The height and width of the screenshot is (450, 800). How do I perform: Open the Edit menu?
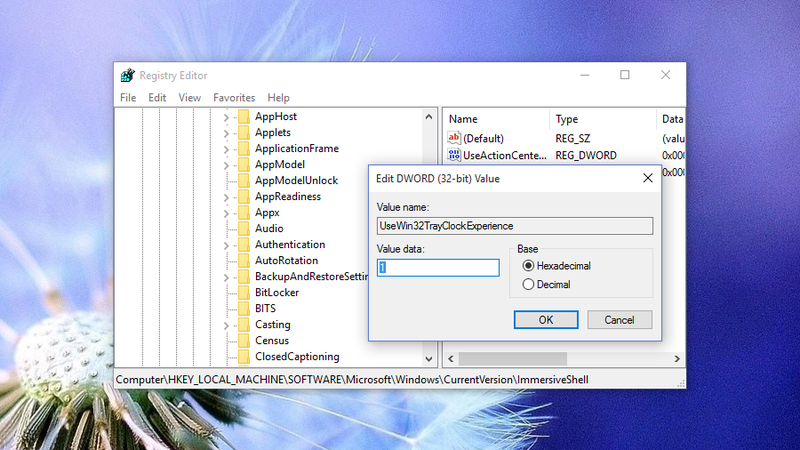[157, 97]
